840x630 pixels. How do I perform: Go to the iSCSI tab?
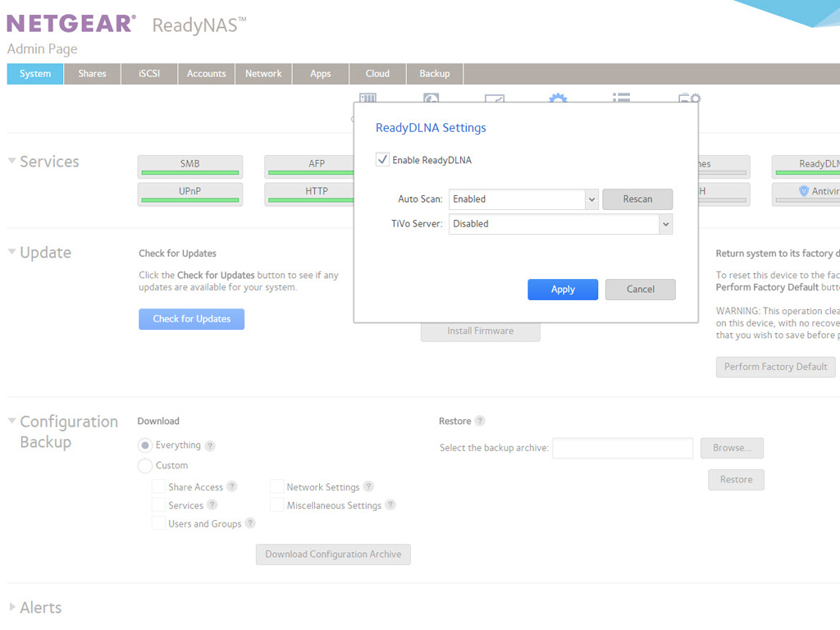pos(149,74)
